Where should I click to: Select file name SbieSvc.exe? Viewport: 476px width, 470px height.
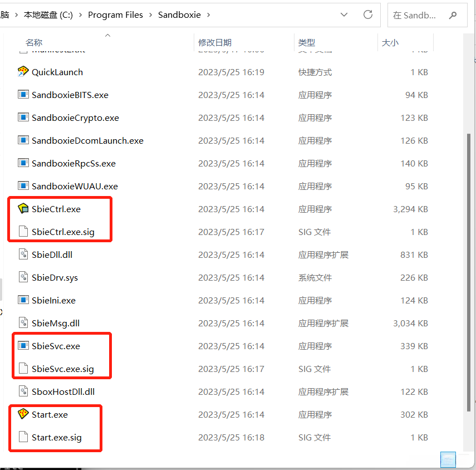[56, 346]
